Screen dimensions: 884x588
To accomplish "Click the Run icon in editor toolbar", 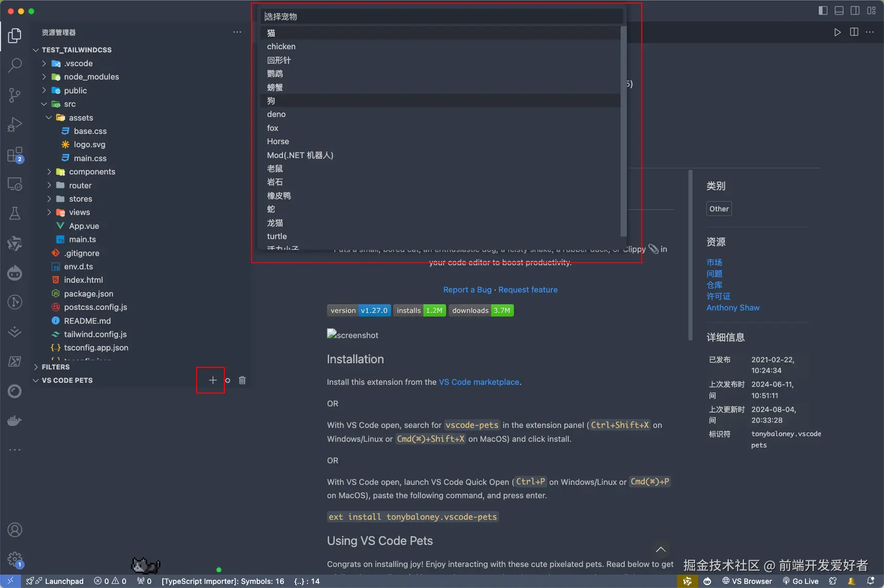I will click(837, 32).
